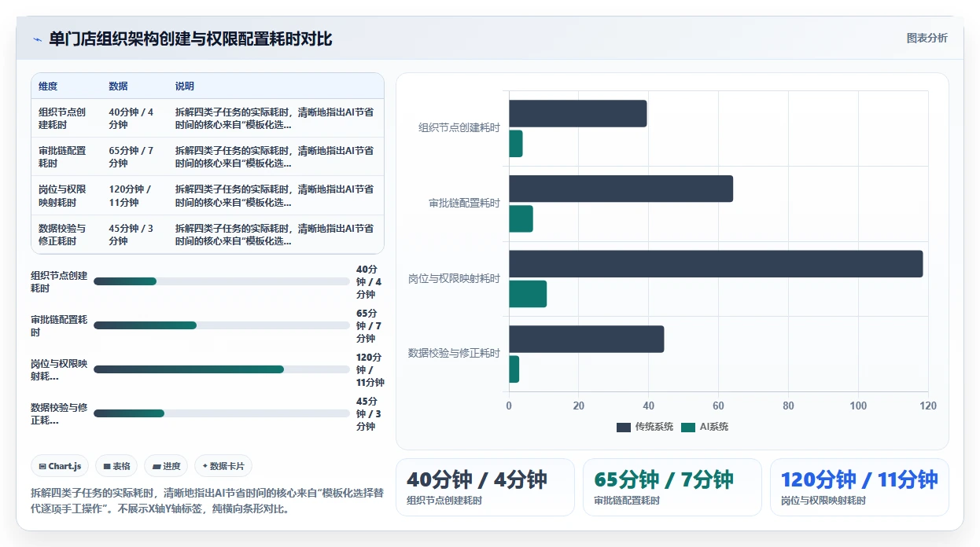
Task: Select the Chart.js tag chip
Action: [61, 466]
